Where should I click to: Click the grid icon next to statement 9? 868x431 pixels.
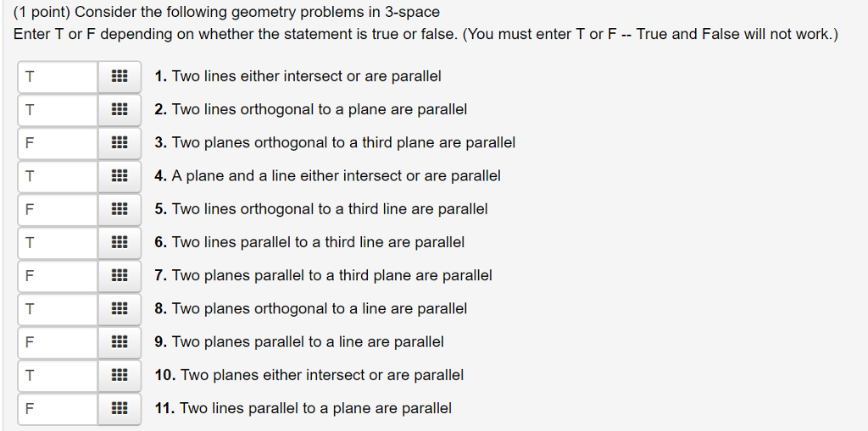pyautogui.click(x=120, y=342)
